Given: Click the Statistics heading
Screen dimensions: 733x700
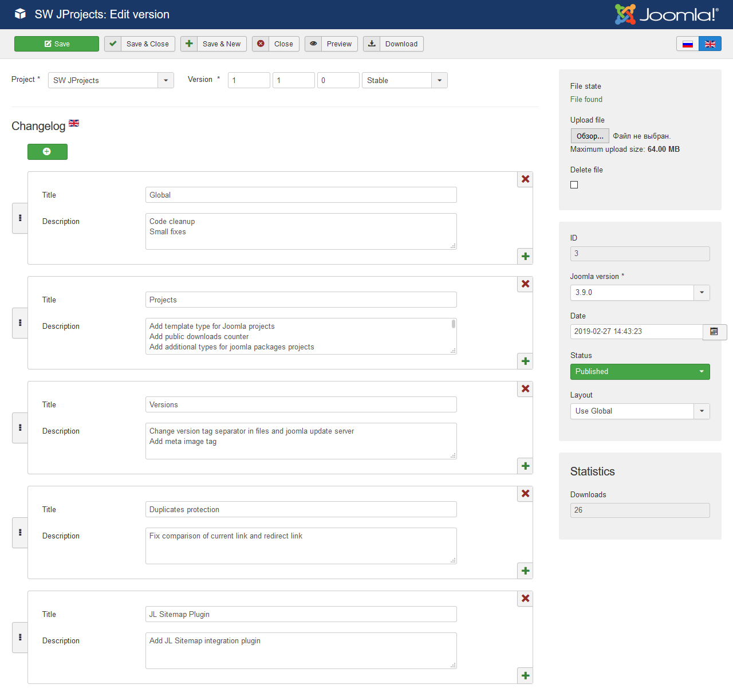Looking at the screenshot, I should point(593,471).
